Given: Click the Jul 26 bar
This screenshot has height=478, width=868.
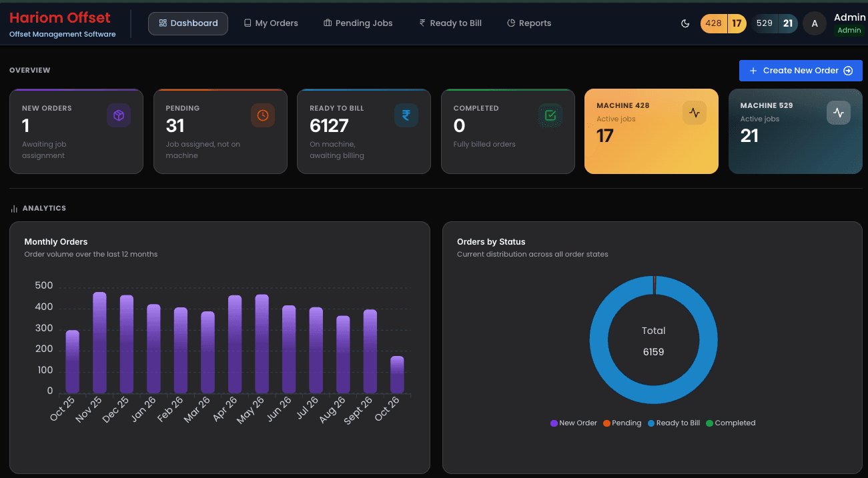Looking at the screenshot, I should 316,350.
